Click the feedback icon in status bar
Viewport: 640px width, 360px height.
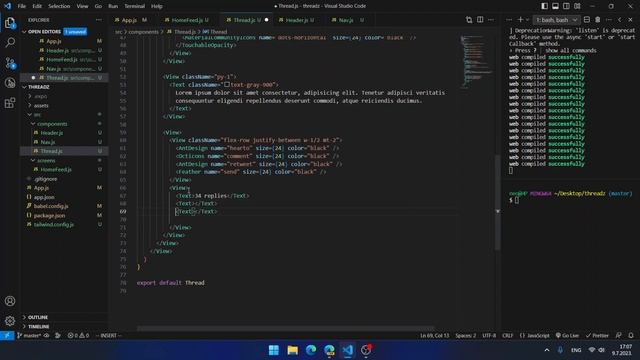click(x=619, y=336)
